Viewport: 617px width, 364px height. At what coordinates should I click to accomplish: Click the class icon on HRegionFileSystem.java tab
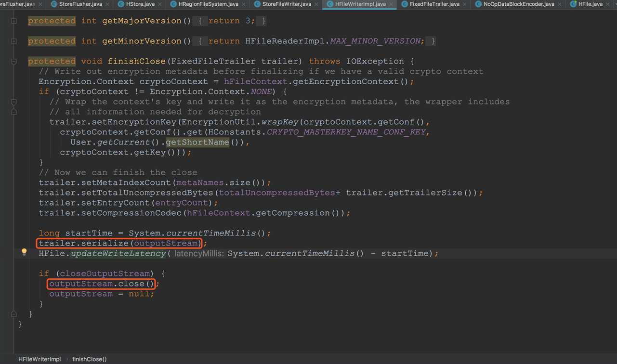[x=173, y=4]
